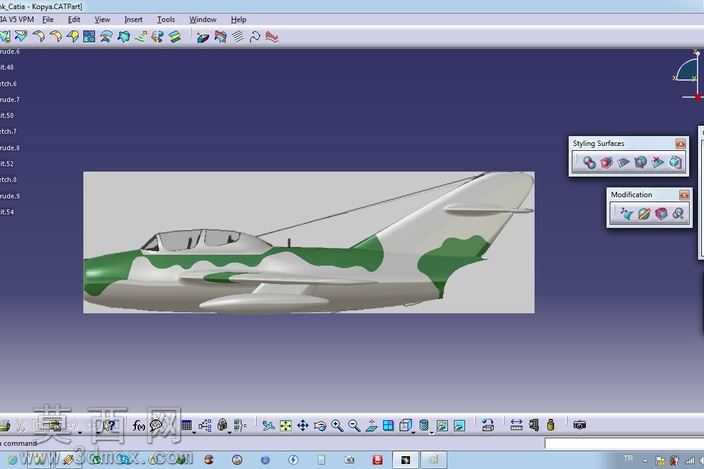Click the blue spiral curve icon

[x=255, y=37]
